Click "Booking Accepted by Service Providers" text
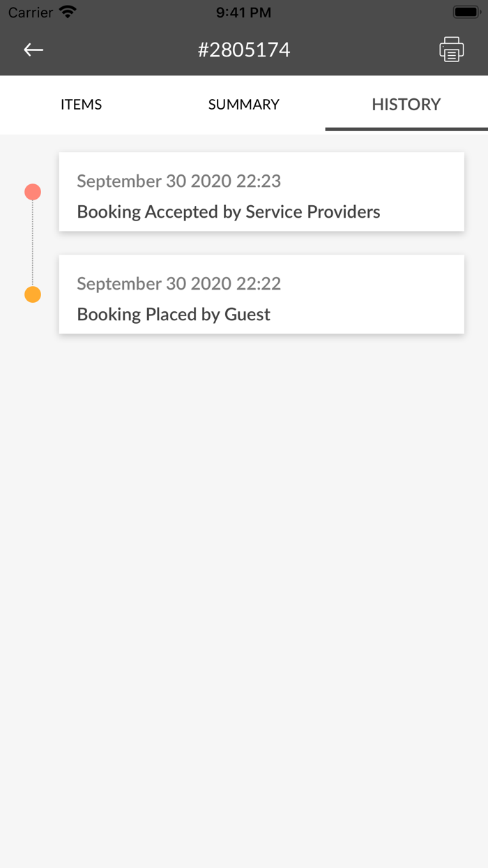488x868 pixels. click(229, 212)
